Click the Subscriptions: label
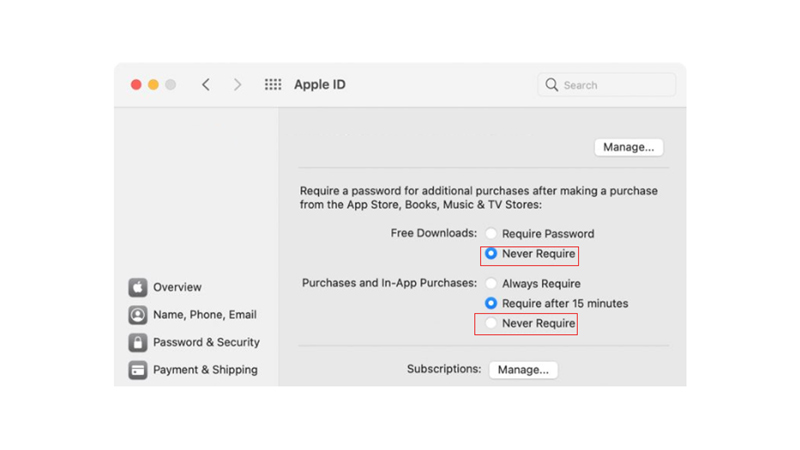Viewport: 800px width, 450px height. click(444, 369)
